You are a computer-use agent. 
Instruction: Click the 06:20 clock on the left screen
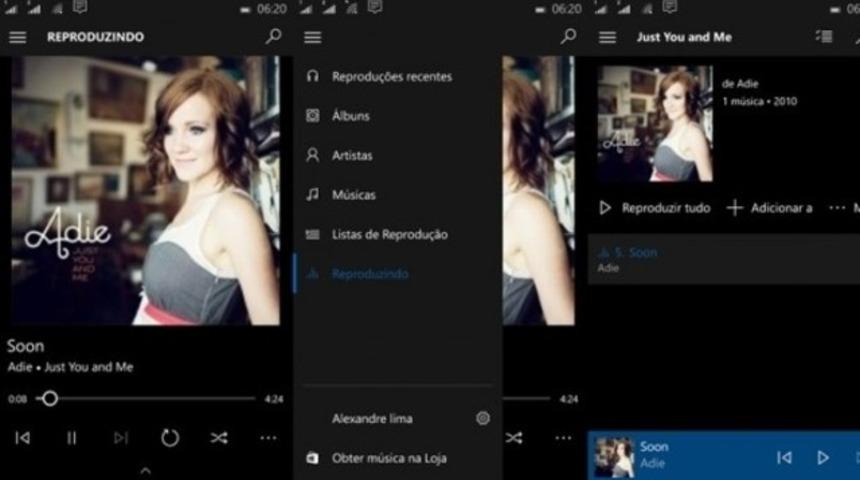[x=271, y=9]
